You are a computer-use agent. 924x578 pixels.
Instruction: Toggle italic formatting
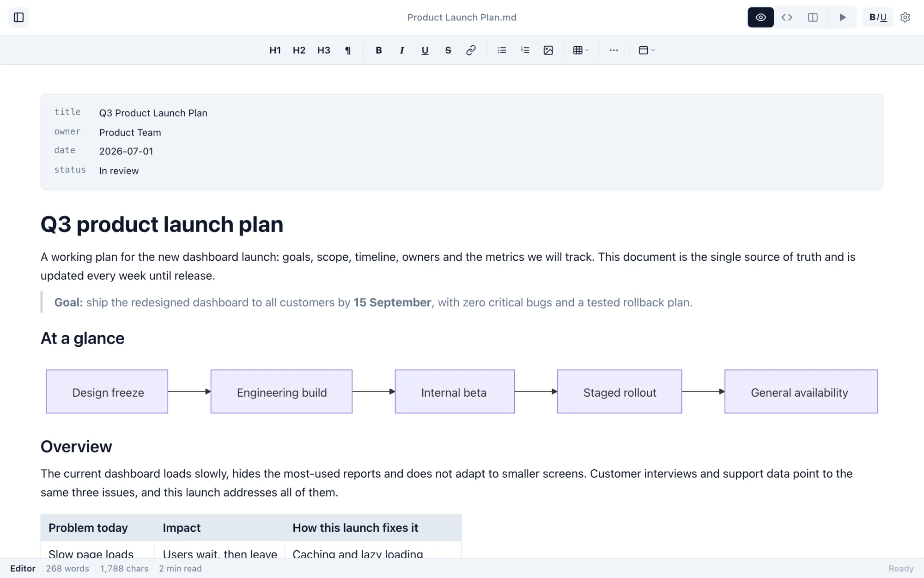click(x=402, y=50)
